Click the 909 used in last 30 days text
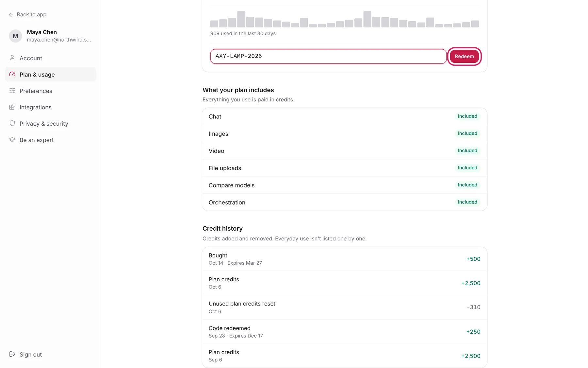The image size is (588, 368). click(243, 33)
